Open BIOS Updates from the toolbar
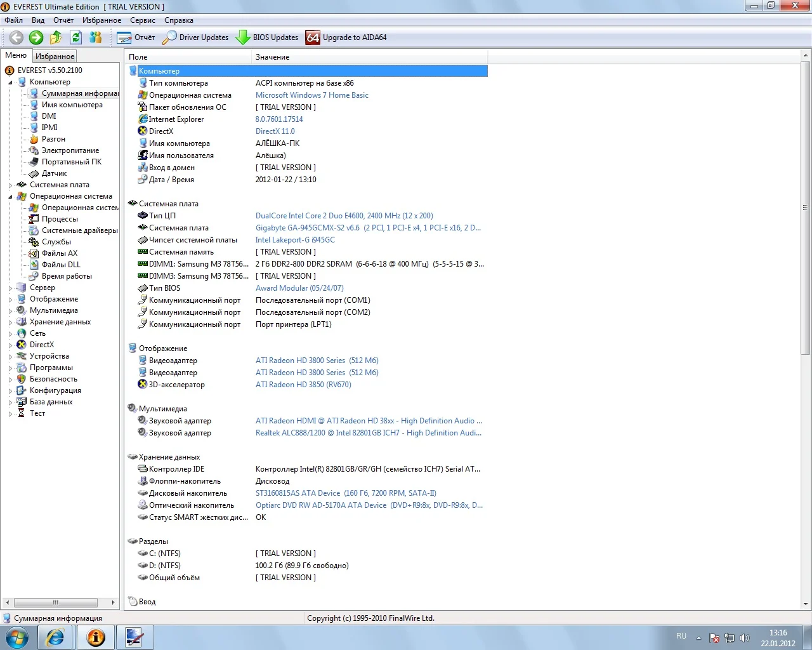Image resolution: width=812 pixels, height=650 pixels. [267, 37]
